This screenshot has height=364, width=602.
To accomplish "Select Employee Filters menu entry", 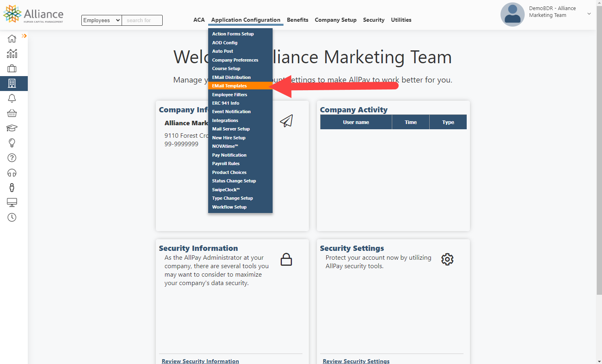I will 240,95.
